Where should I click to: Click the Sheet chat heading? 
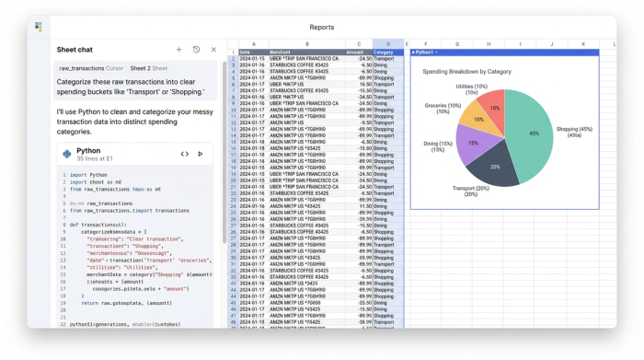pyautogui.click(x=75, y=50)
